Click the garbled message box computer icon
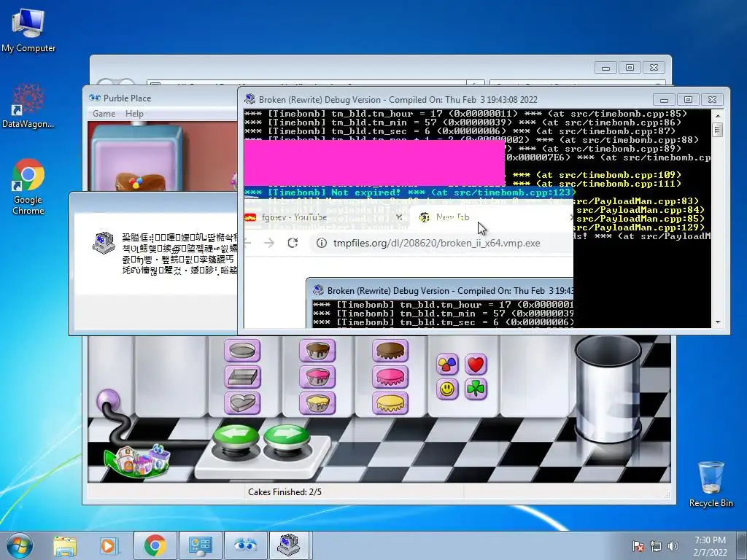 click(x=104, y=242)
